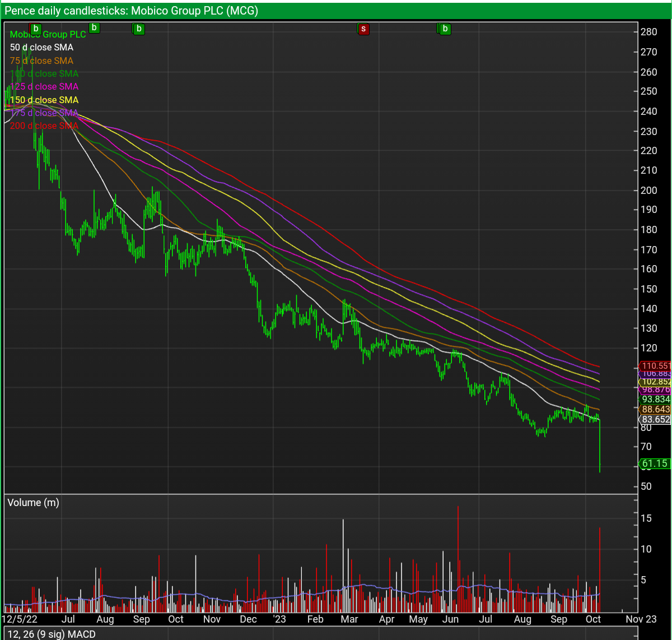
Task: Click the 93.834 SMA value tag
Action: pos(655,400)
